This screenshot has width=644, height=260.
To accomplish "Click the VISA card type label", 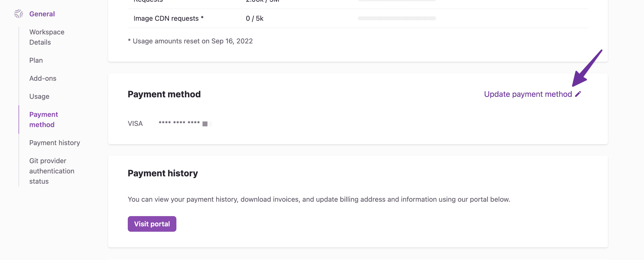I will click(x=135, y=123).
